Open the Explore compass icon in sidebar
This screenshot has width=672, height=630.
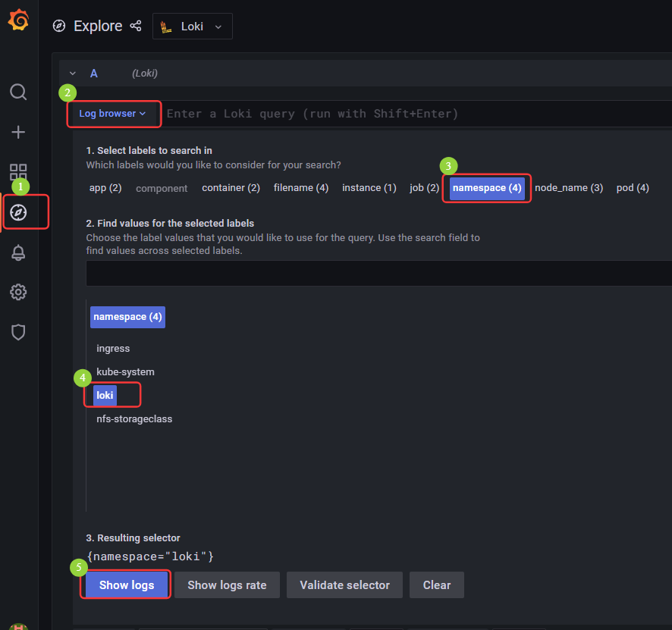(x=18, y=212)
